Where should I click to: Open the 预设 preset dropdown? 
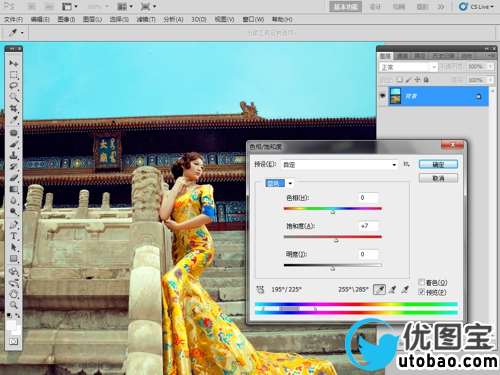tap(340, 165)
